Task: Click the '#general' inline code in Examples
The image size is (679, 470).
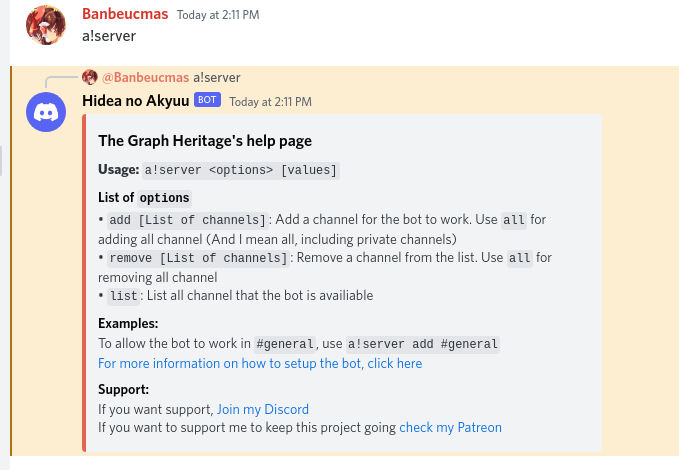Action: coord(285,344)
